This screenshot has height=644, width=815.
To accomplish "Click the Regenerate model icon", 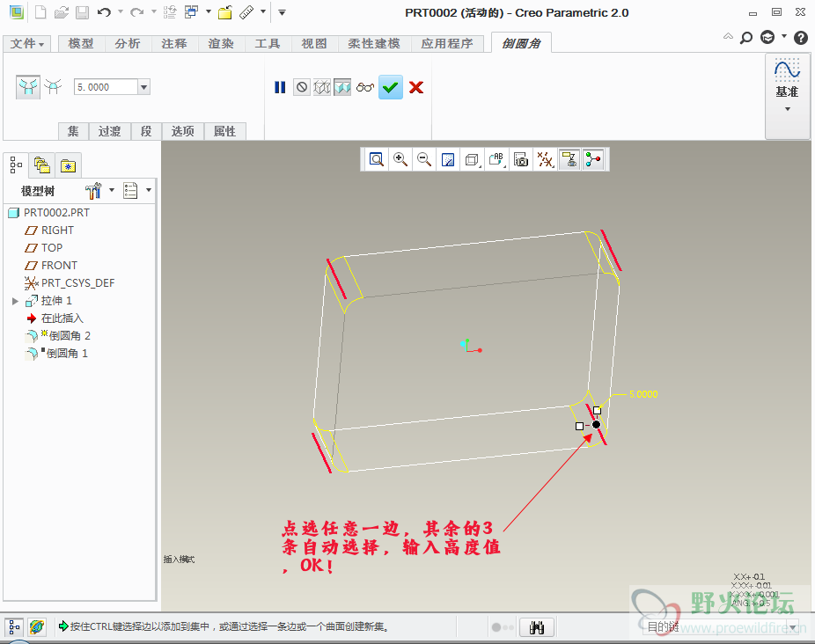I will point(170,12).
